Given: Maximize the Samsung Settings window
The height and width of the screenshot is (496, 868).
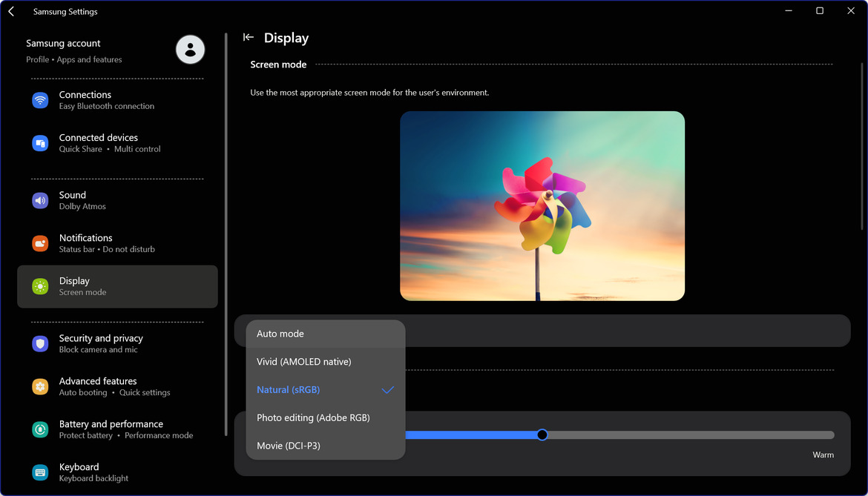Looking at the screenshot, I should click(x=820, y=11).
